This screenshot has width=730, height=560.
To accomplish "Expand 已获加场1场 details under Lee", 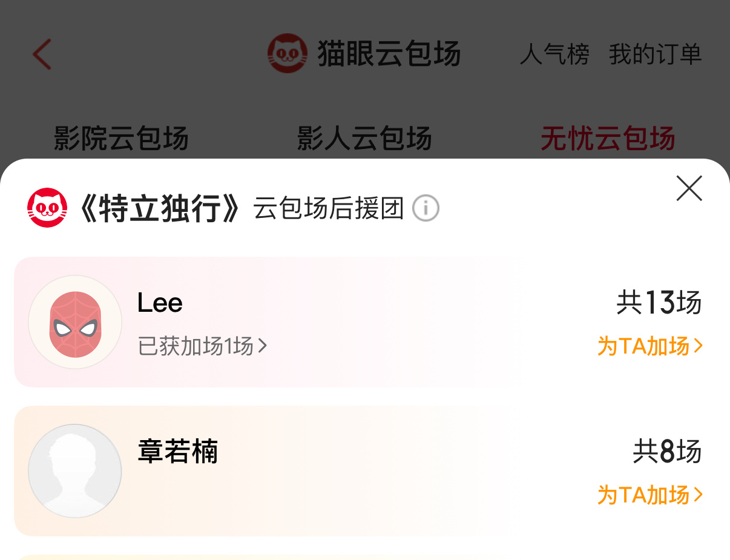I will 203,346.
